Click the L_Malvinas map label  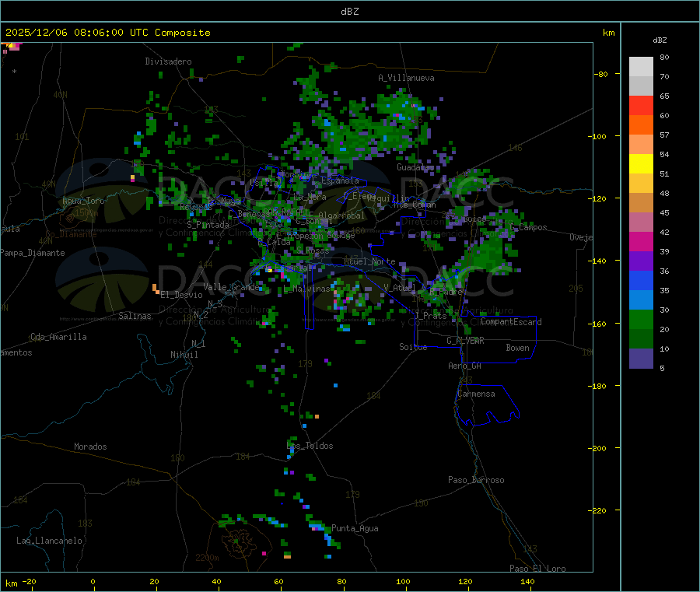point(306,289)
